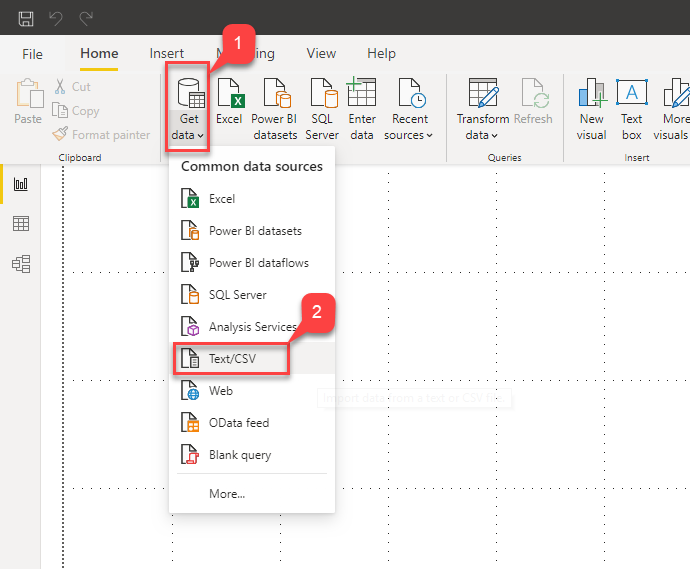Select Text/CSV from data sources list

[232, 359]
